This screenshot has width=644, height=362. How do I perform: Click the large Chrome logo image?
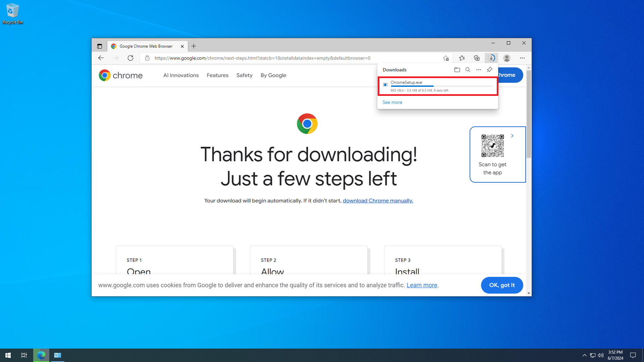pyautogui.click(x=307, y=124)
